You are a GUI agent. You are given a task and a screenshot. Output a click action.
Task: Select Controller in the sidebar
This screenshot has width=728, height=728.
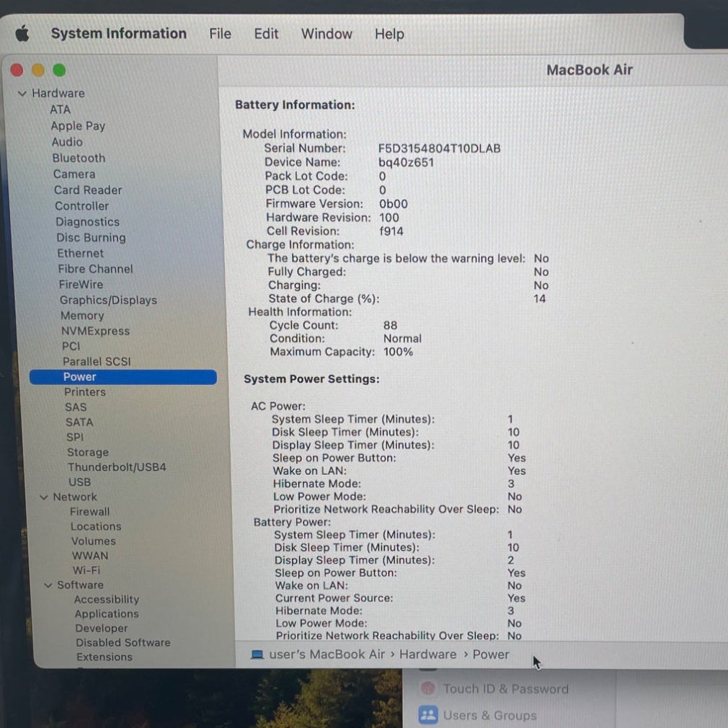[x=81, y=205]
